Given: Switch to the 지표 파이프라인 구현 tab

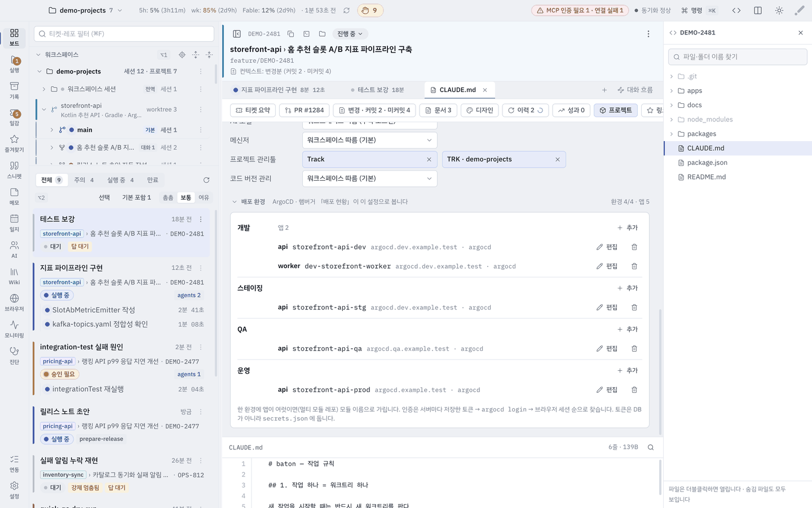Looking at the screenshot, I should (279, 90).
